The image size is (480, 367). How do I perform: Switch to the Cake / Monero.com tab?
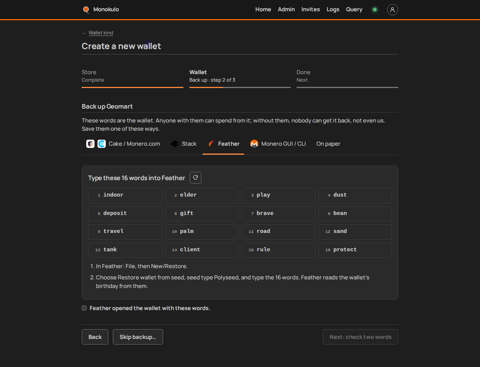[123, 144]
